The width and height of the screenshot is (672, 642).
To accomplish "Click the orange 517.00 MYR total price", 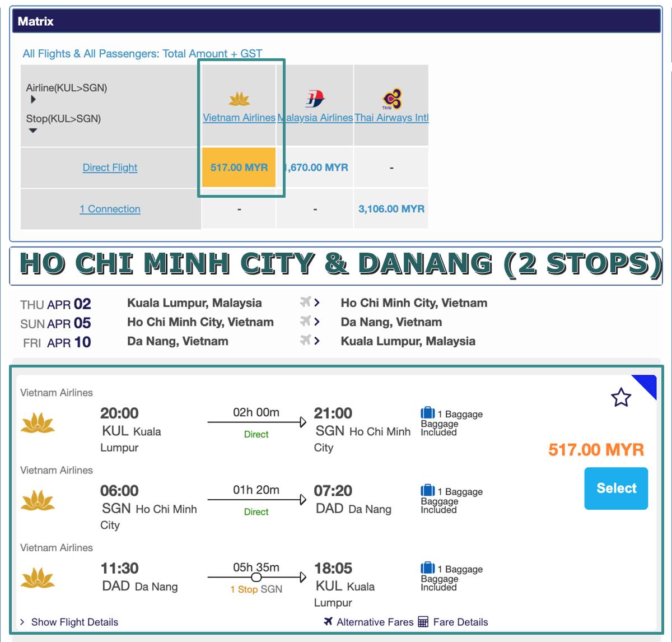I will click(596, 449).
